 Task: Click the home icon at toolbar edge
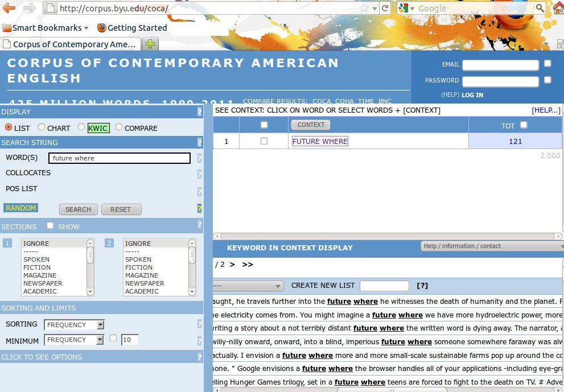coord(559,8)
